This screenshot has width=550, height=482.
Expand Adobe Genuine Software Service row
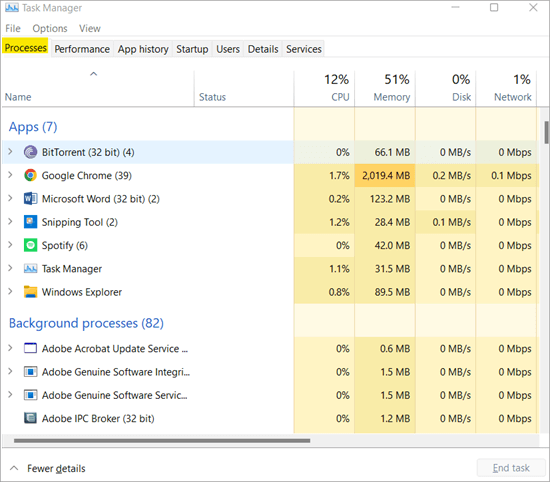point(10,394)
